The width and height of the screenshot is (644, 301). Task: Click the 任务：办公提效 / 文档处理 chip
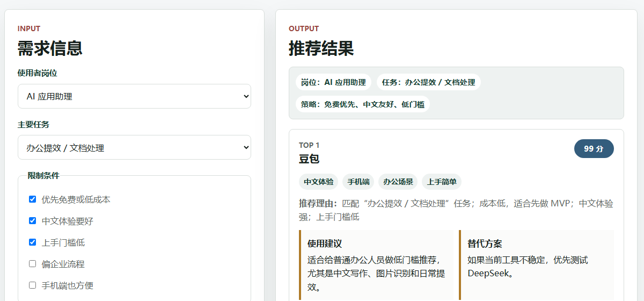coord(429,82)
